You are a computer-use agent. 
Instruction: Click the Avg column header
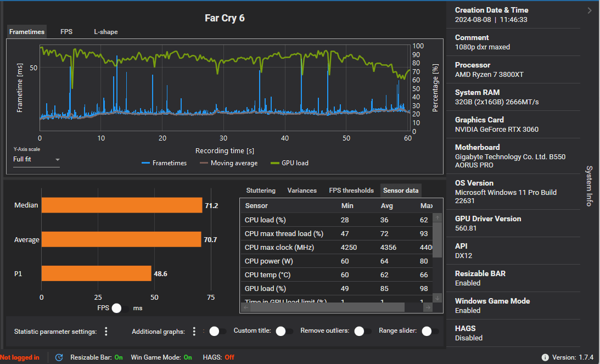tap(386, 206)
